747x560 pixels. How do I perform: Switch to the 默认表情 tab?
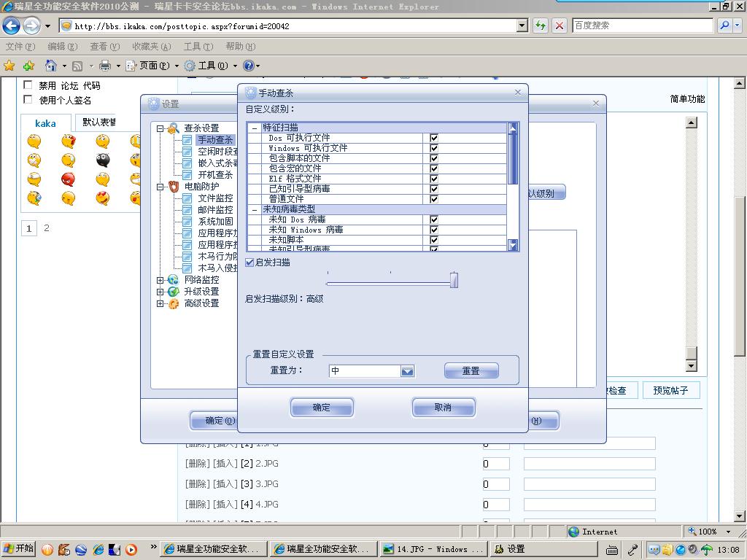pos(98,122)
